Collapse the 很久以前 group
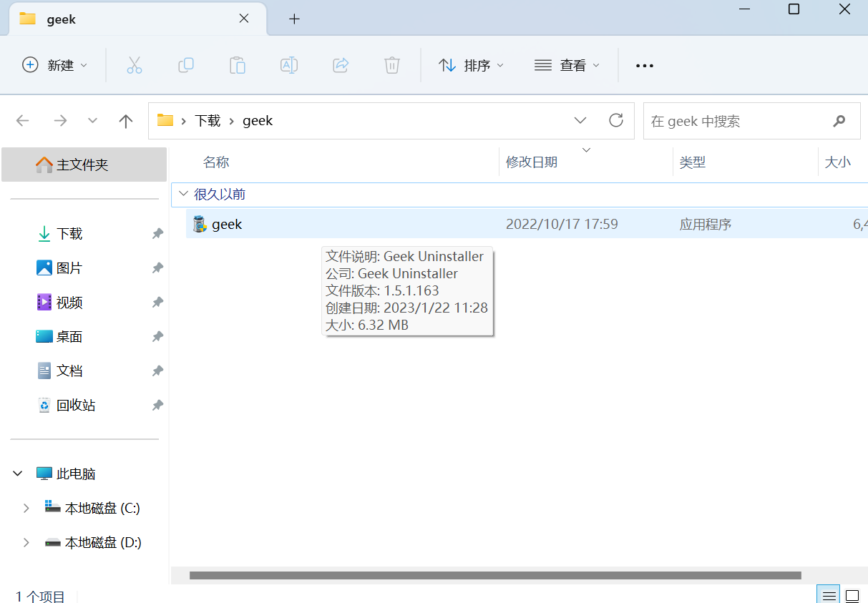Image resolution: width=868 pixels, height=603 pixels. click(183, 194)
